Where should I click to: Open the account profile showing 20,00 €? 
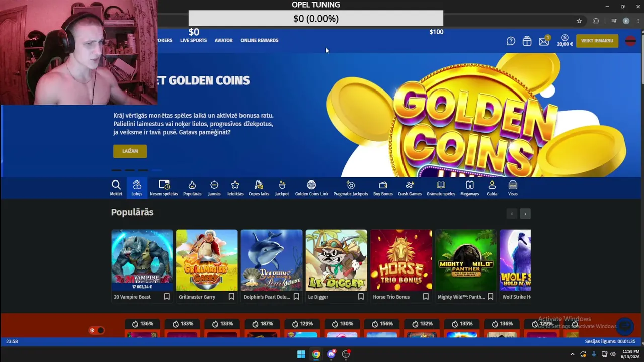pyautogui.click(x=565, y=41)
